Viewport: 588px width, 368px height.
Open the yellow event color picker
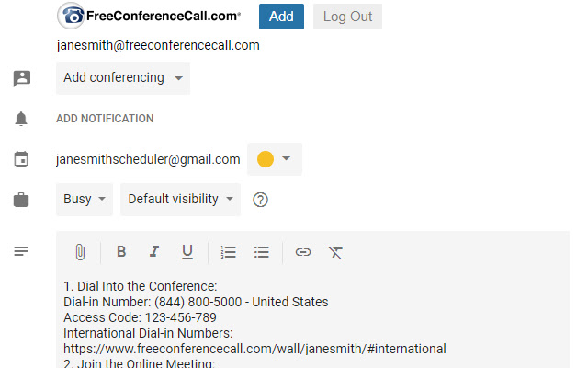coord(274,159)
